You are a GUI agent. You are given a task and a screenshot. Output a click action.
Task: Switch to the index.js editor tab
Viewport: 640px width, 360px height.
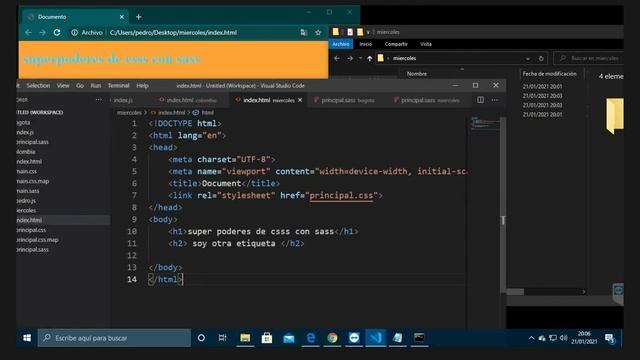[123, 100]
